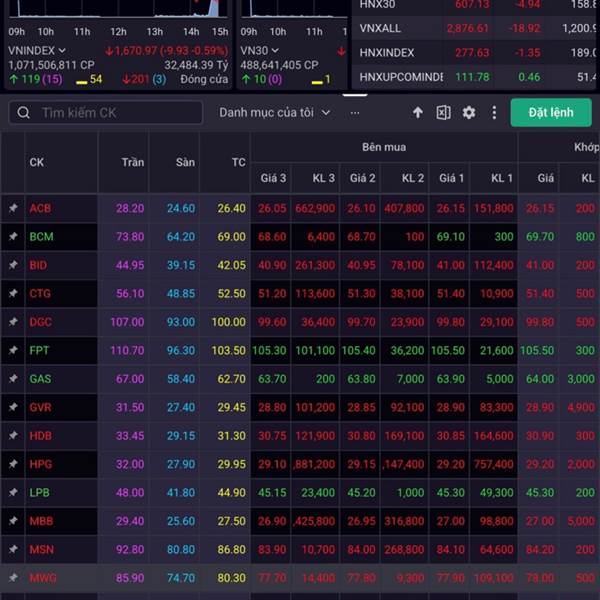The image size is (600, 600).
Task: Click the 'Bên mua' header group
Action: 384,147
